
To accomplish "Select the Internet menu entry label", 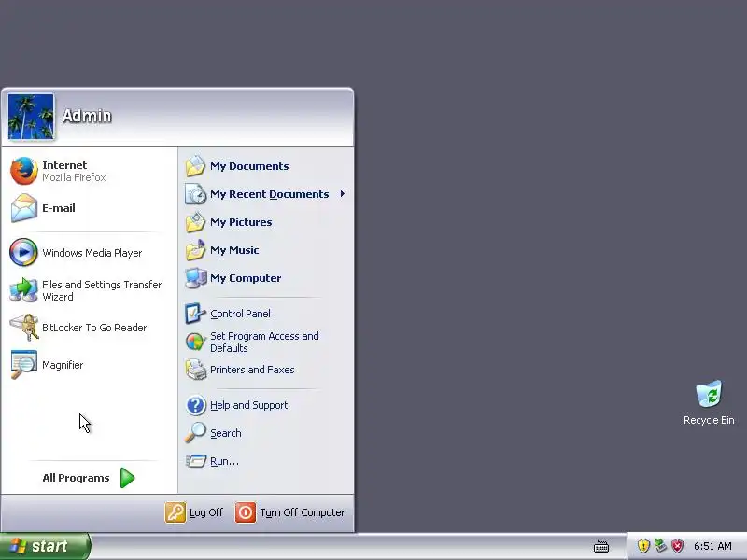I will click(x=64, y=165).
